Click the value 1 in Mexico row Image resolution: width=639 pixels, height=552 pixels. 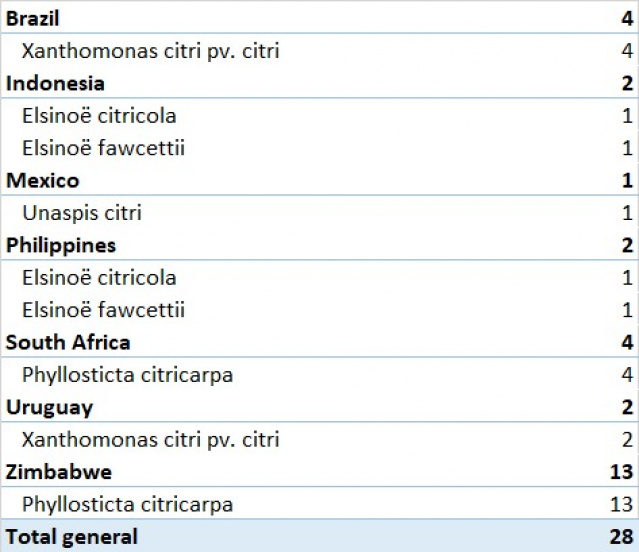(x=628, y=180)
